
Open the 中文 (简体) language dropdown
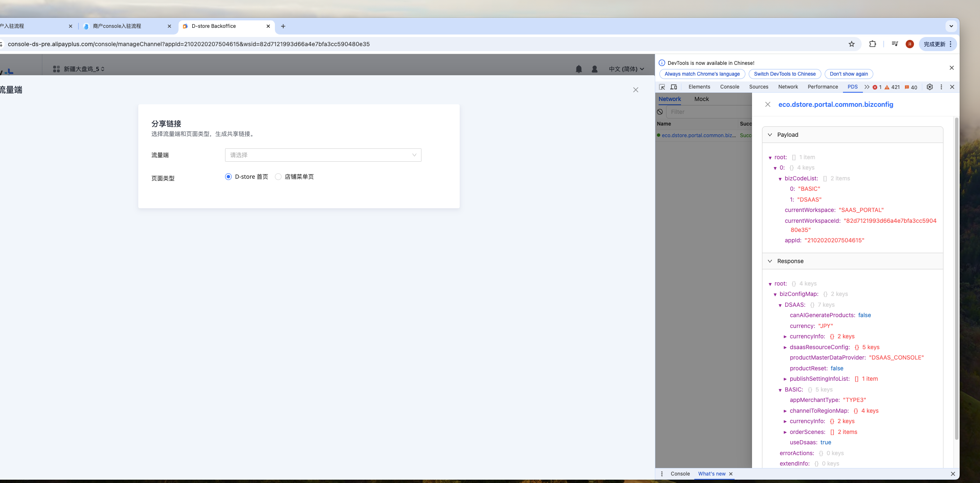pyautogui.click(x=626, y=69)
